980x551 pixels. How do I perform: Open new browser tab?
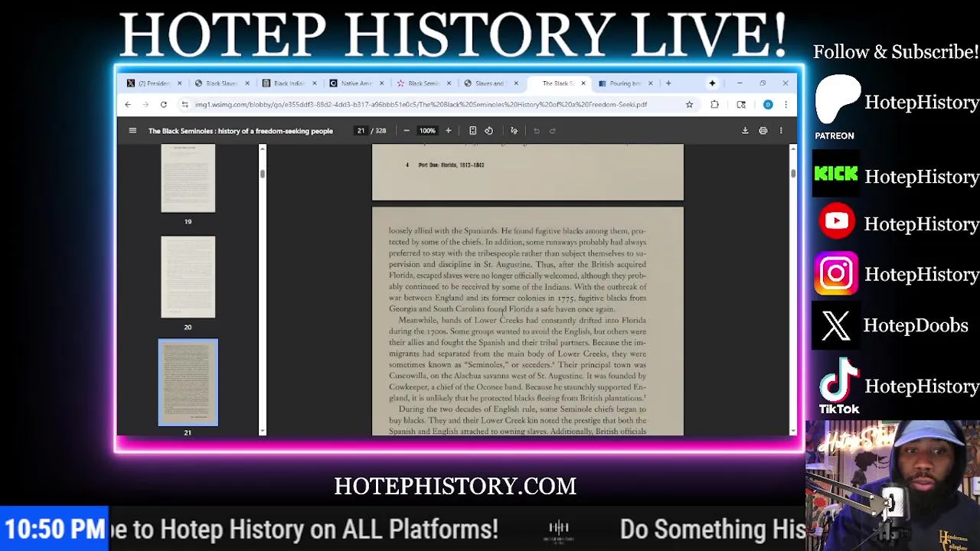668,83
